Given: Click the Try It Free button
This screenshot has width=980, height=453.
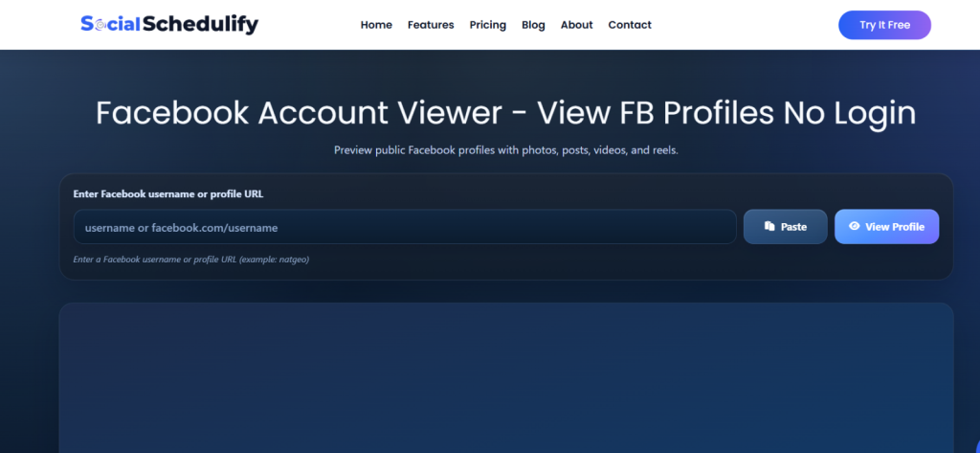Looking at the screenshot, I should point(884,25).
